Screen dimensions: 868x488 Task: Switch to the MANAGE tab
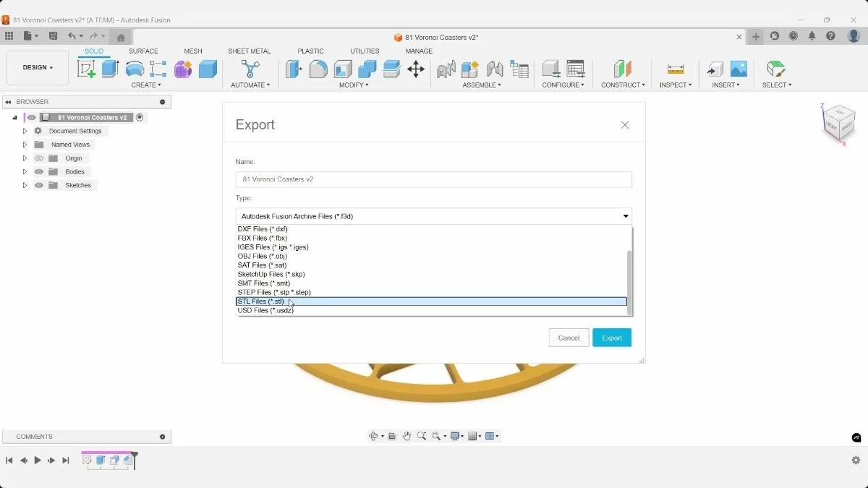coord(419,51)
